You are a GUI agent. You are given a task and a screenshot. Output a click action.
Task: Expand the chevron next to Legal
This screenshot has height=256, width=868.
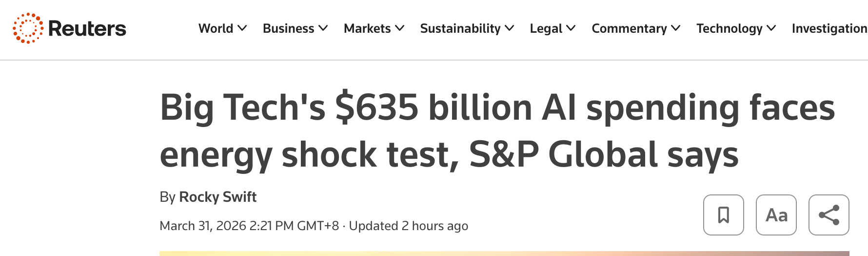coord(571,28)
